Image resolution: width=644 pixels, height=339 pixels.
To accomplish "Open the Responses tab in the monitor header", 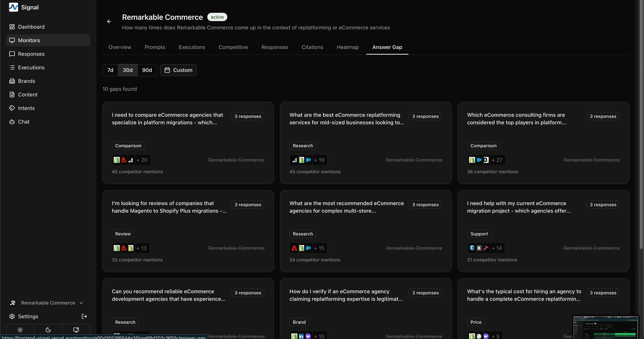I will click(x=275, y=47).
